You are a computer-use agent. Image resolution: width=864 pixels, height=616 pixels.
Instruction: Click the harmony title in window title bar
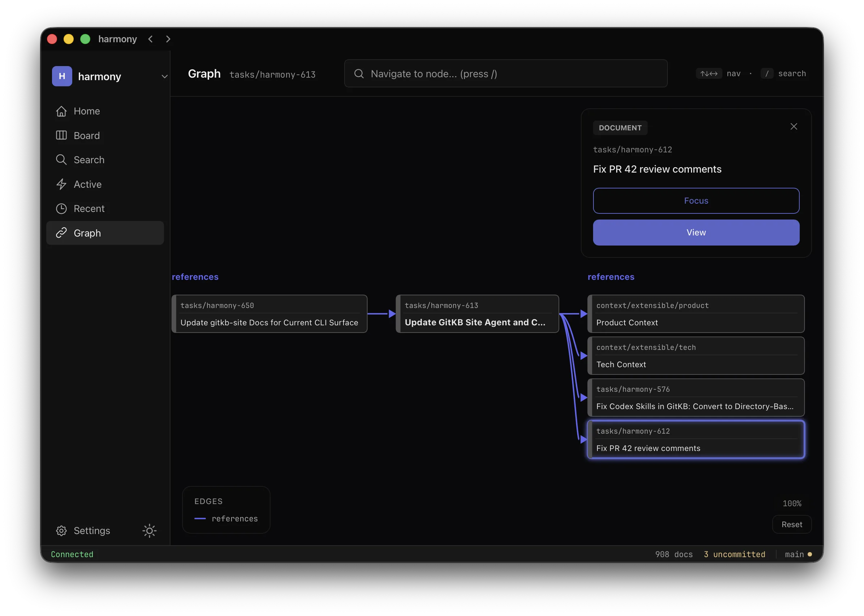(118, 39)
